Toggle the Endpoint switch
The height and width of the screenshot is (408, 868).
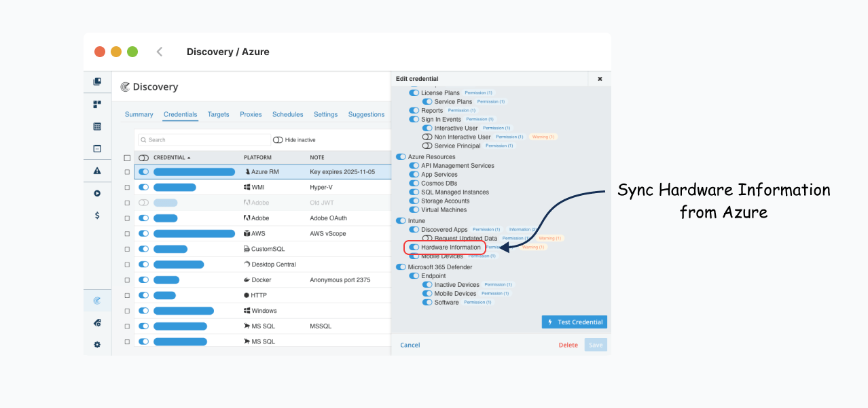tap(414, 276)
